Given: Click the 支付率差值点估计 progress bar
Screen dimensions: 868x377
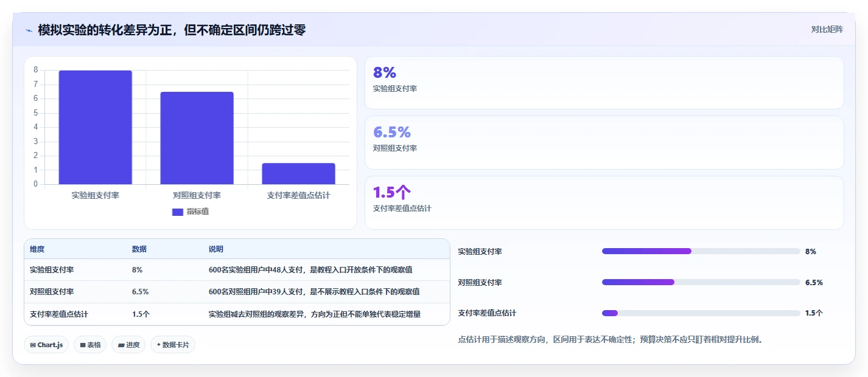Looking at the screenshot, I should [x=701, y=313].
